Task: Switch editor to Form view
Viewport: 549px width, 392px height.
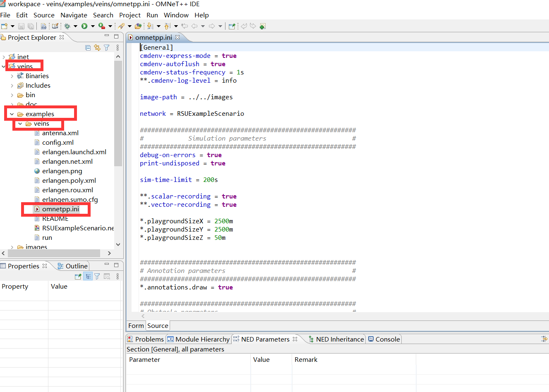Action: click(136, 325)
